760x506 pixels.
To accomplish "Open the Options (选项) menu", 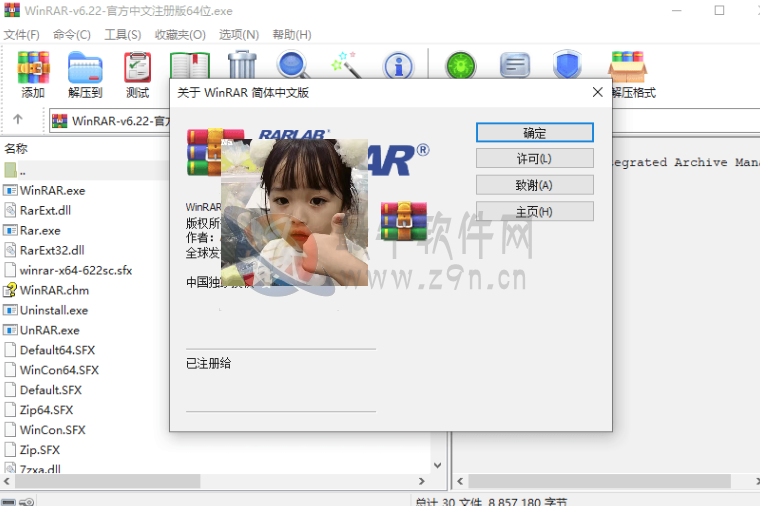I will [x=239, y=34].
